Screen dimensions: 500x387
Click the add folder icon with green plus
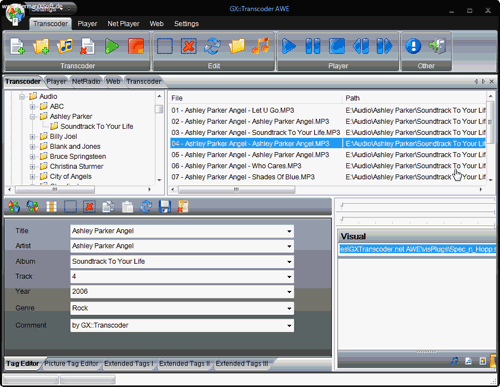point(41,46)
